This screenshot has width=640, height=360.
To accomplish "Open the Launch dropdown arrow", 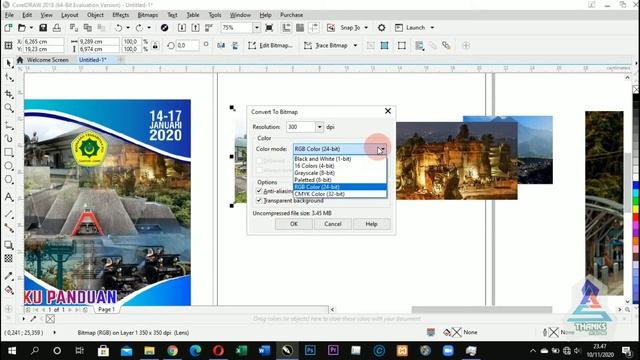I will tap(432, 28).
